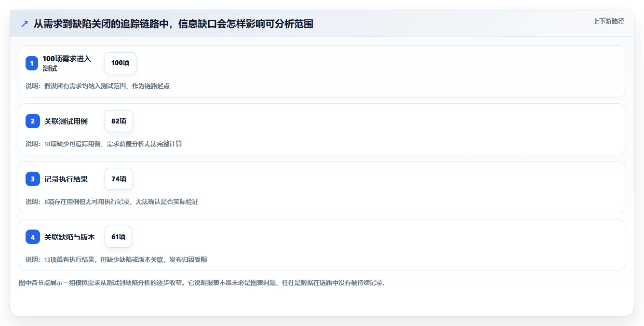Click the 74项 value chip
Viewport: 644px width, 326px height.
pyautogui.click(x=119, y=179)
